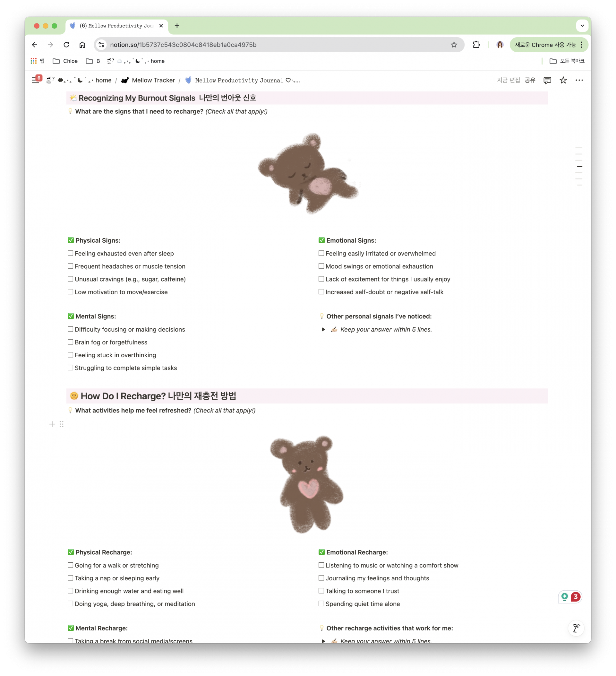Favorite the page with star icon

tap(563, 80)
